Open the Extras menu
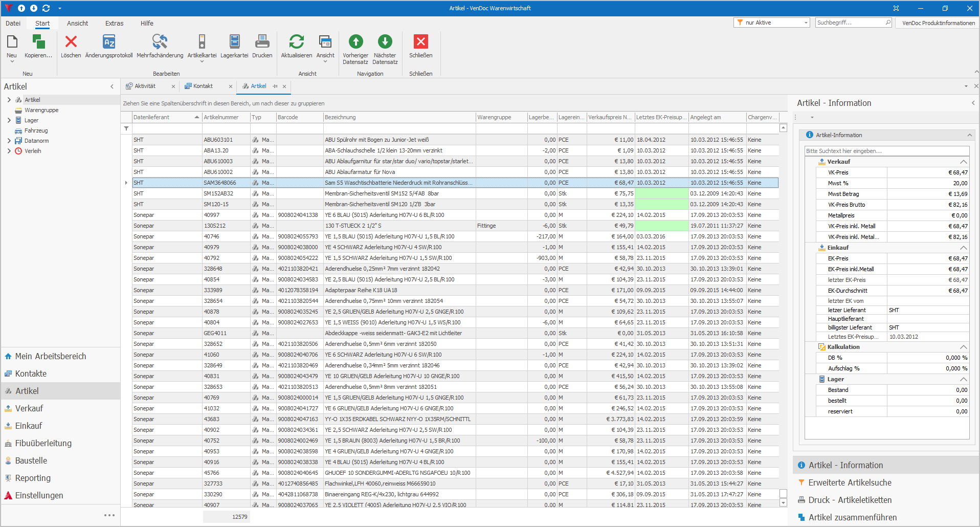The width and height of the screenshot is (980, 527). click(x=114, y=24)
